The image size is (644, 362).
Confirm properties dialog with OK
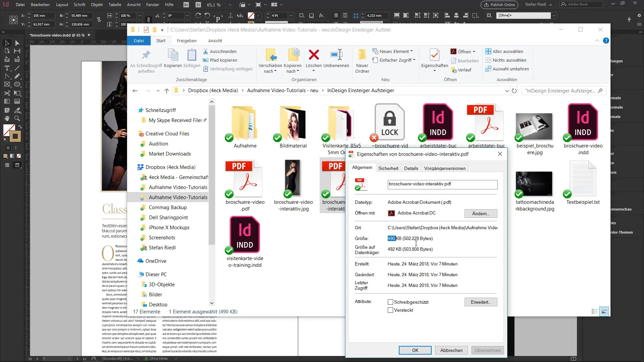pos(415,350)
